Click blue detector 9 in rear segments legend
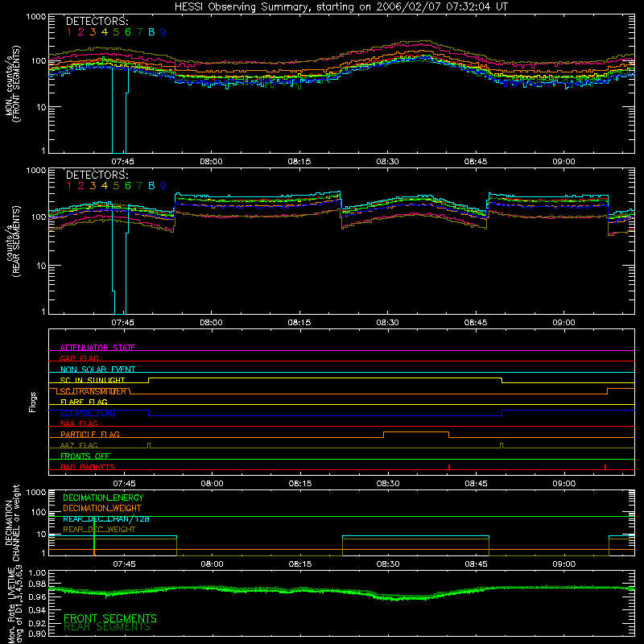 click(x=163, y=186)
